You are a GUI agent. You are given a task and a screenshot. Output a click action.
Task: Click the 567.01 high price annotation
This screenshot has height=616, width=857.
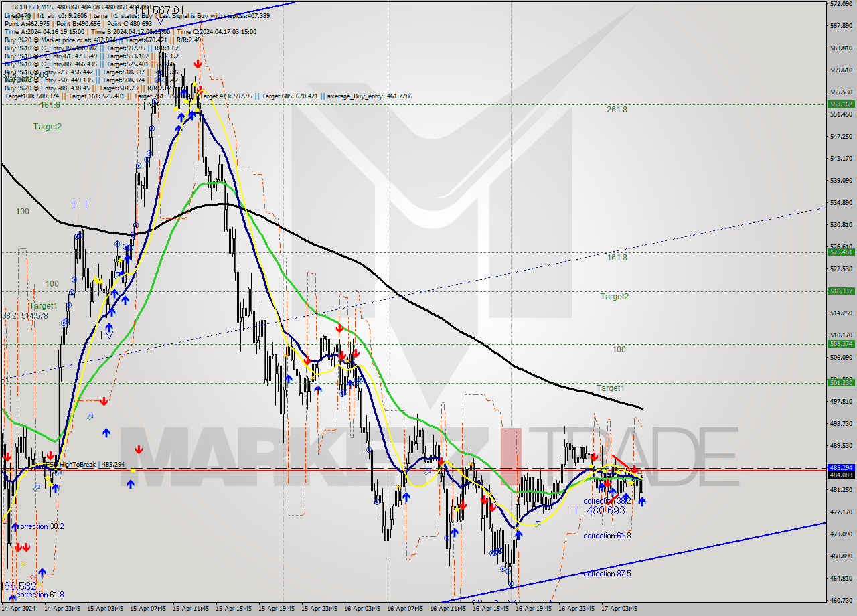click(x=167, y=10)
